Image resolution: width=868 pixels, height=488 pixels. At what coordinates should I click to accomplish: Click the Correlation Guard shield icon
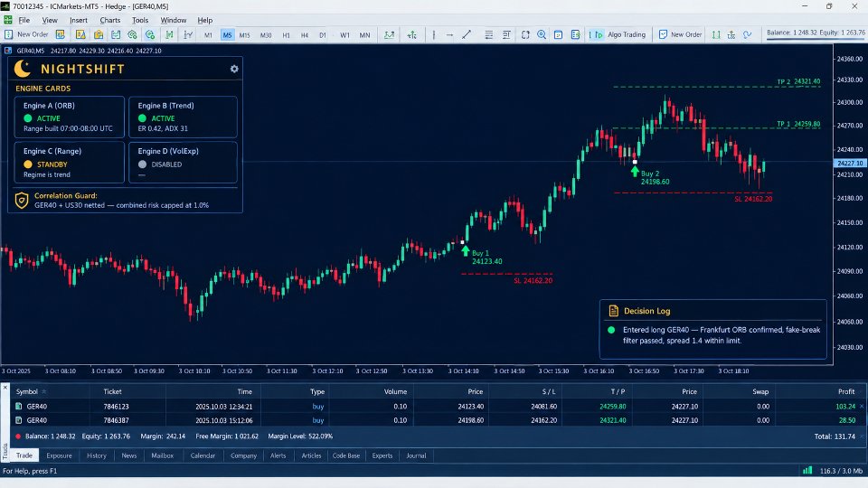coord(21,201)
